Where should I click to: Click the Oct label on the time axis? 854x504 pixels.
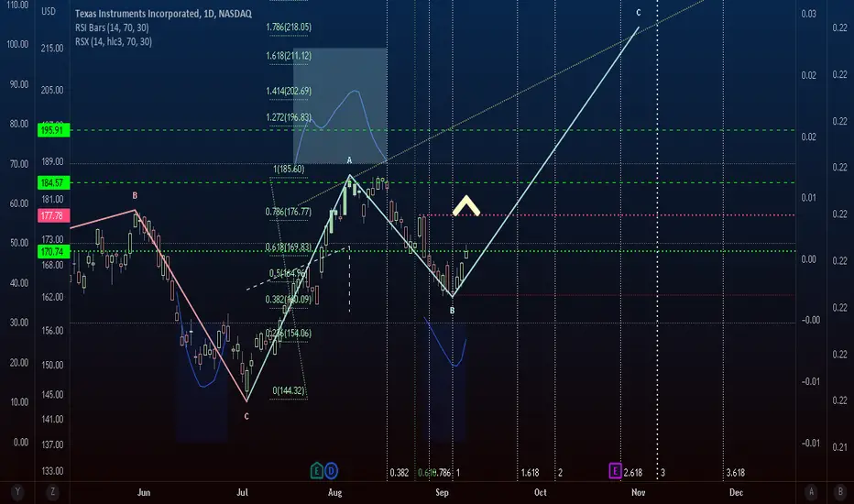[x=541, y=493]
